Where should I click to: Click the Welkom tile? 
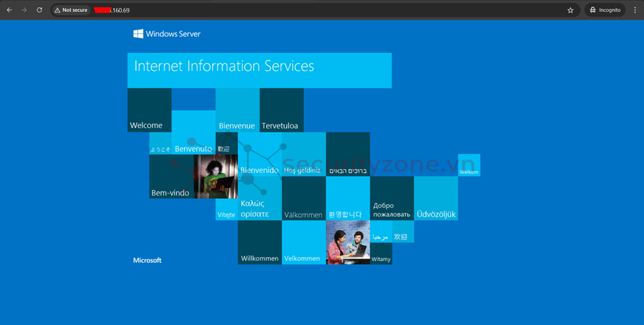[469, 165]
